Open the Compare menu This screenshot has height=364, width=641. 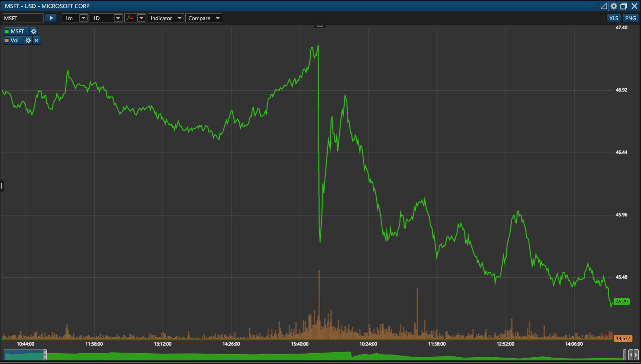[x=204, y=18]
